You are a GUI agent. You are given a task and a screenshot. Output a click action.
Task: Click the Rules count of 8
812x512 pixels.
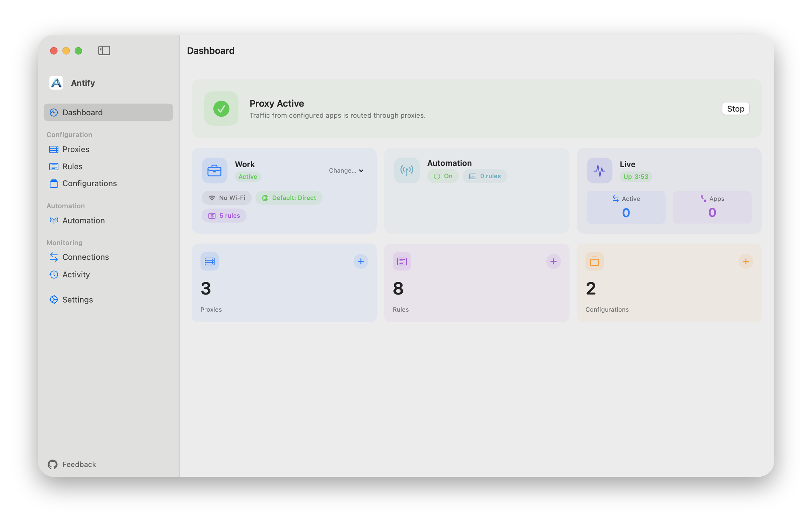click(x=398, y=289)
